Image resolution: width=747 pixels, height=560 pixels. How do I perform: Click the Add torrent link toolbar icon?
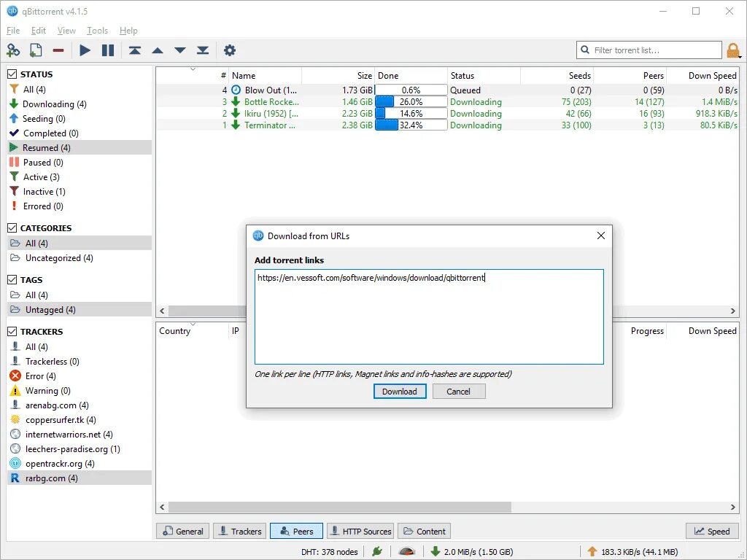(13, 50)
